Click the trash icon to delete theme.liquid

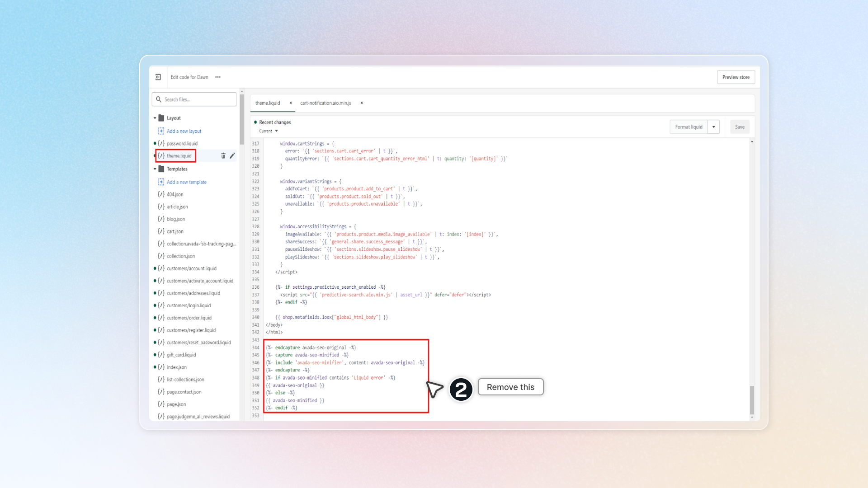223,155
